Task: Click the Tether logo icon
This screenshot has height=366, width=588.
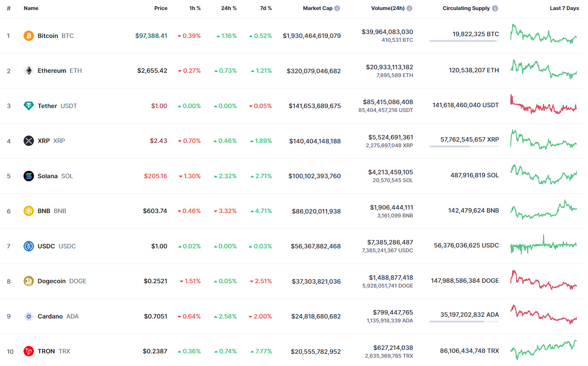Action: tap(28, 106)
